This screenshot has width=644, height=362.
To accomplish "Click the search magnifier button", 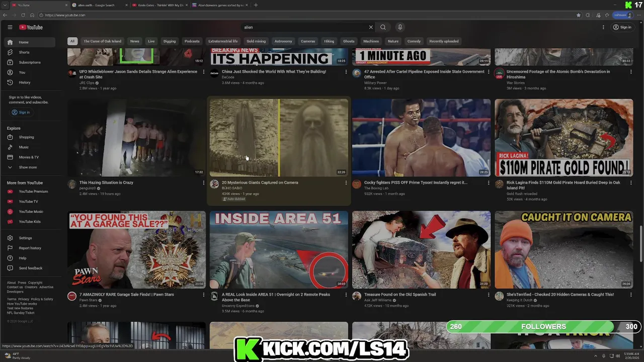I will (383, 27).
